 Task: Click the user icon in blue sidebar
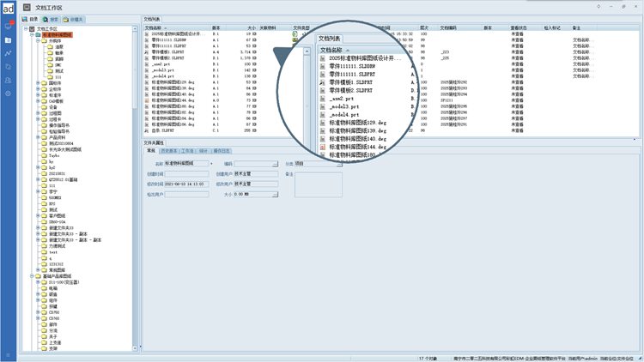point(8,79)
